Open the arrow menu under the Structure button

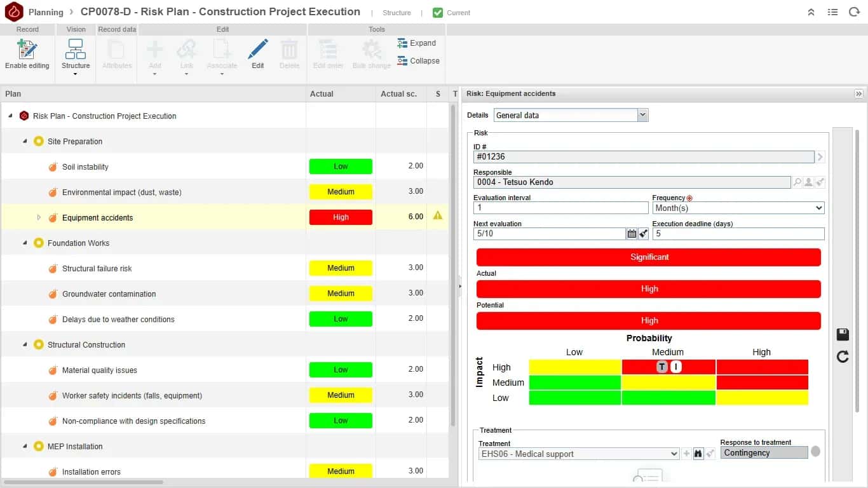pyautogui.click(x=76, y=74)
